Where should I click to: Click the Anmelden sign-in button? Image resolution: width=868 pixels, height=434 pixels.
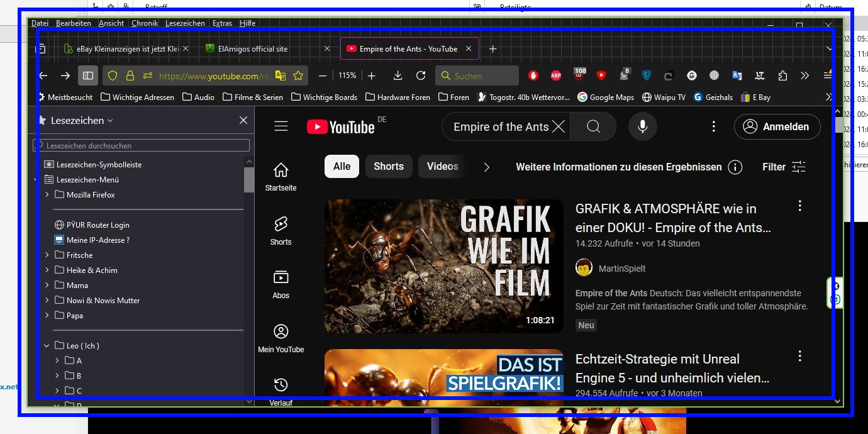click(x=777, y=126)
